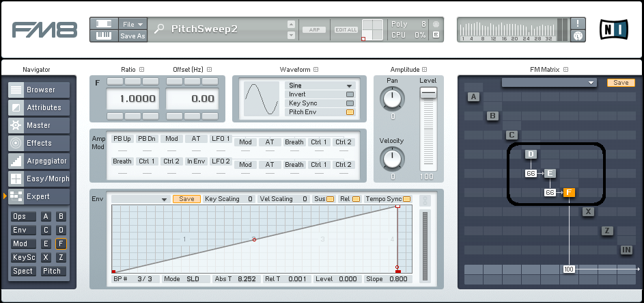
Task: Select the Expert page in Navigator
Action: (x=39, y=196)
